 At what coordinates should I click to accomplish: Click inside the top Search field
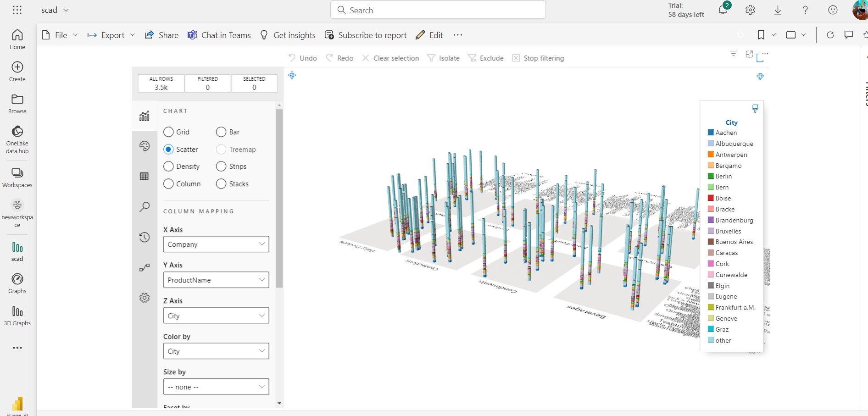(438, 10)
